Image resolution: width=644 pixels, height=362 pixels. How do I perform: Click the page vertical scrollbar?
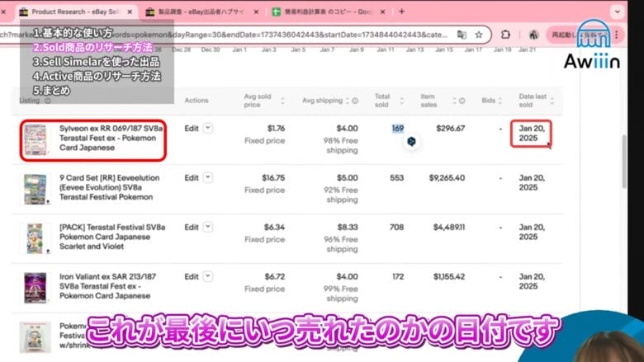[x=624, y=162]
